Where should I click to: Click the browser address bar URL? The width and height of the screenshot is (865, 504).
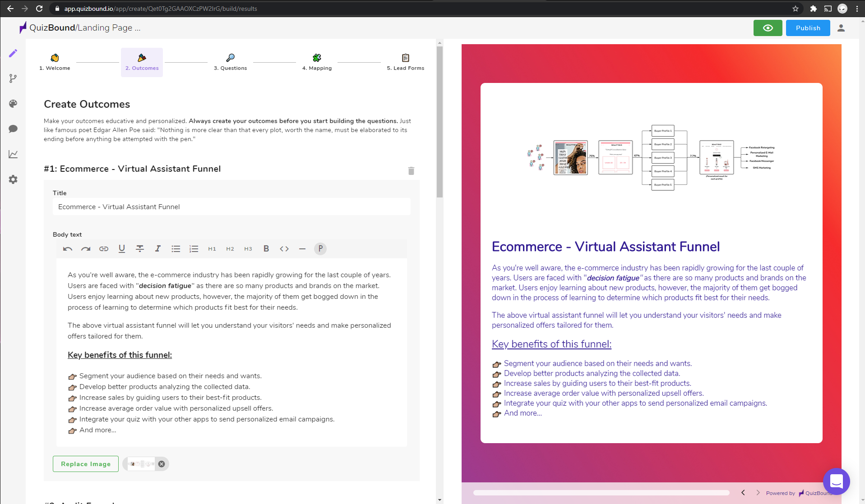pyautogui.click(x=161, y=9)
